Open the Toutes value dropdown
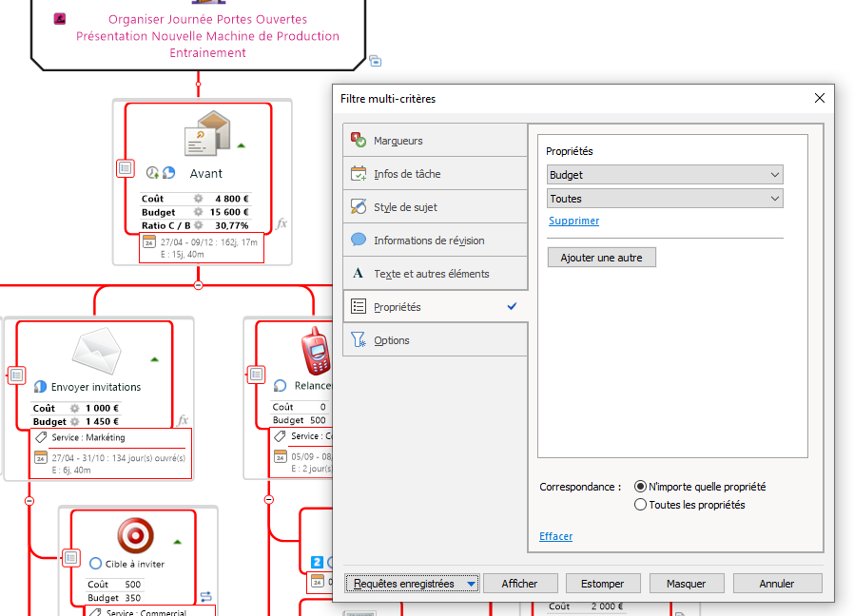 pos(665,199)
